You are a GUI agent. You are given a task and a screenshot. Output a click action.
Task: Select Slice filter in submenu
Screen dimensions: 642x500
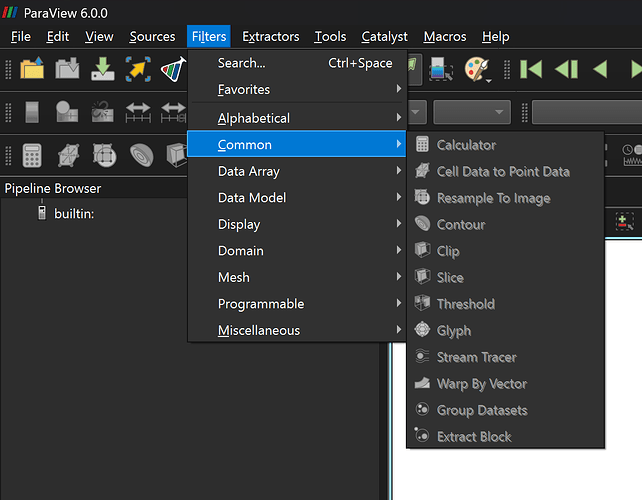coord(506,278)
